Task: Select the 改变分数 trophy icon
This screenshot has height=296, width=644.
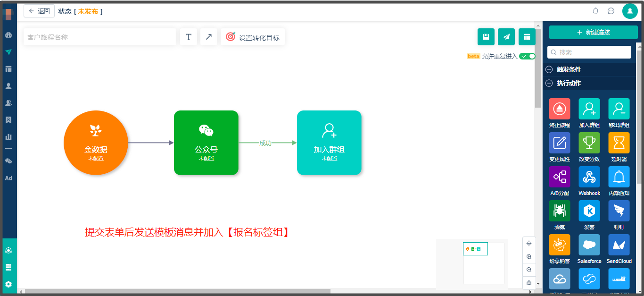Action: coord(589,143)
